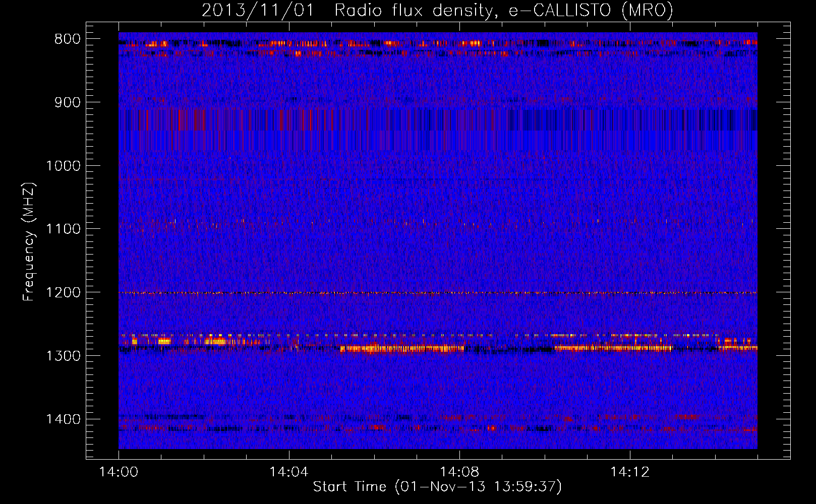This screenshot has width=816, height=504.
Task: Select the 1200 frequency axis label
Action: pyautogui.click(x=63, y=292)
